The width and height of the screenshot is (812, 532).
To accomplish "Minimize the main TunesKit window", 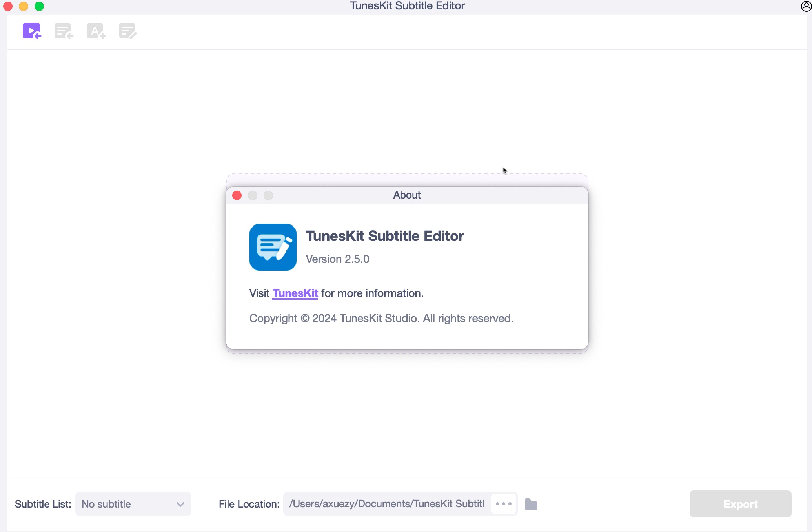I will click(x=24, y=6).
